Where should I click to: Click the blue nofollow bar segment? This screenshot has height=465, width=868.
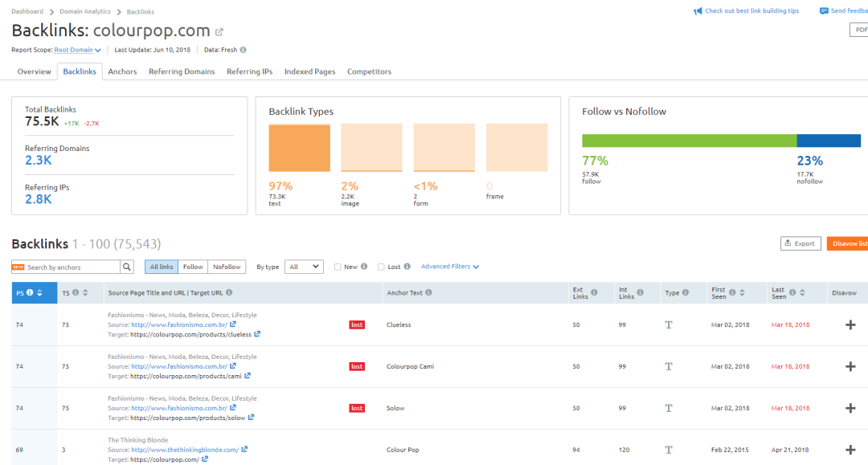tap(829, 141)
